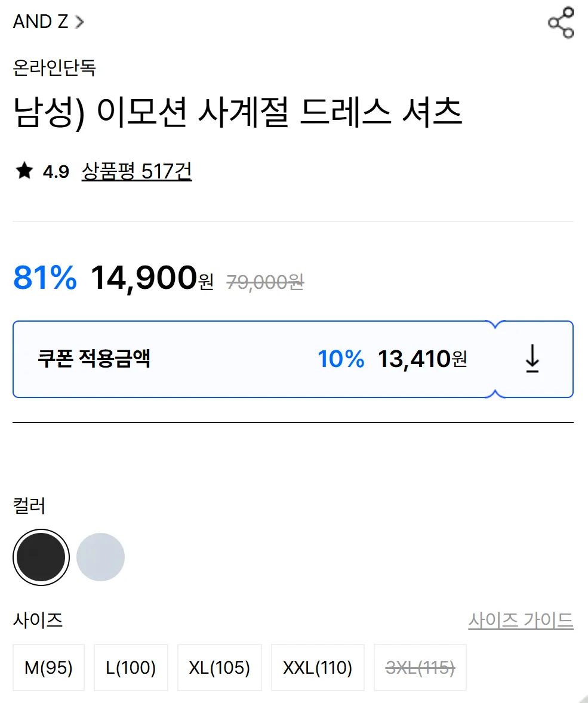Pick size XXL(110)
Image resolution: width=588 pixels, height=703 pixels.
click(318, 667)
